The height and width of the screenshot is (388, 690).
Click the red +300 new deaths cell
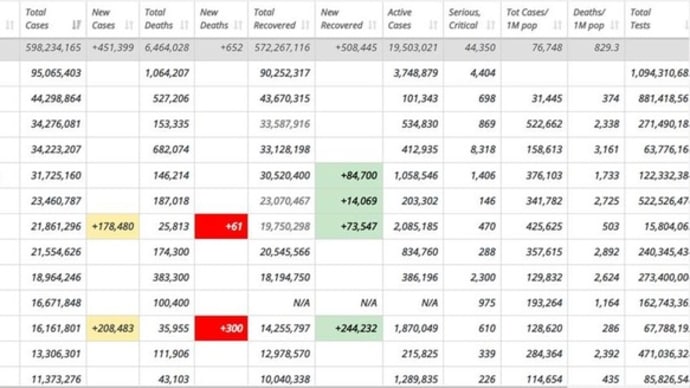(221, 328)
